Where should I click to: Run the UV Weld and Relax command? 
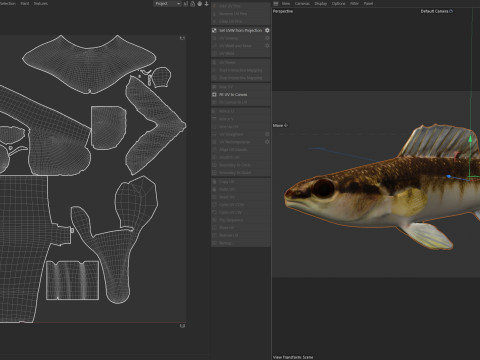(235, 46)
